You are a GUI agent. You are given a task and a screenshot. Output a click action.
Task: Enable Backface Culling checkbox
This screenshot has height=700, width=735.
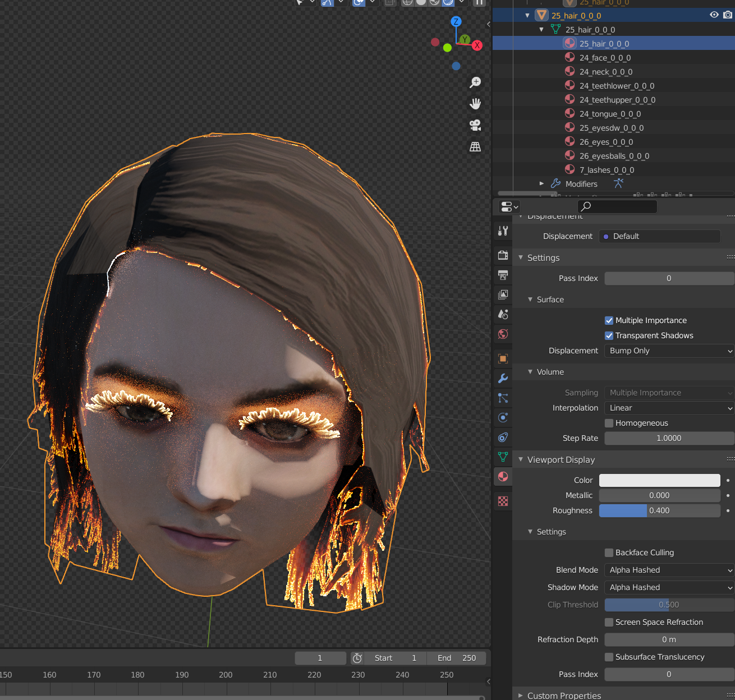coord(609,552)
